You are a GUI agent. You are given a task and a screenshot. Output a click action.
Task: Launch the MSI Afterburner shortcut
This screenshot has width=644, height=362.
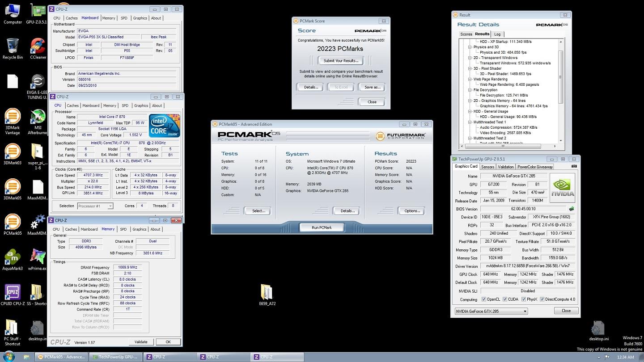[x=38, y=121]
